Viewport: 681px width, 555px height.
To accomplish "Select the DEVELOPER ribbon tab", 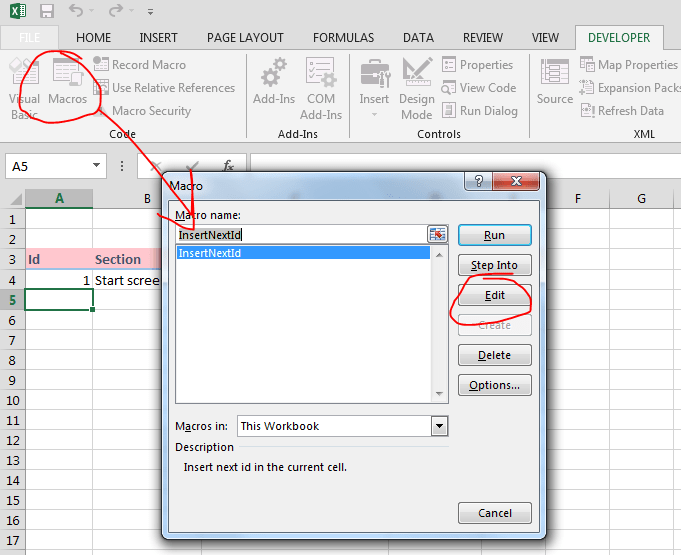I will [x=619, y=38].
